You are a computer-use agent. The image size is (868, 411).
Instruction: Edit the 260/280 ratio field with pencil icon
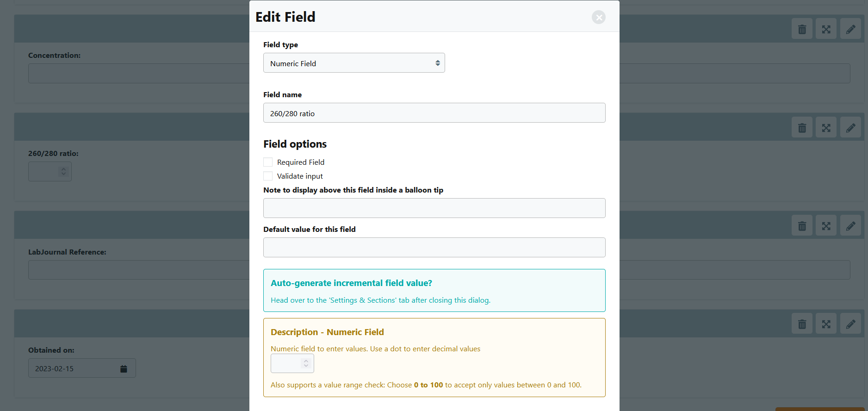coord(850,128)
